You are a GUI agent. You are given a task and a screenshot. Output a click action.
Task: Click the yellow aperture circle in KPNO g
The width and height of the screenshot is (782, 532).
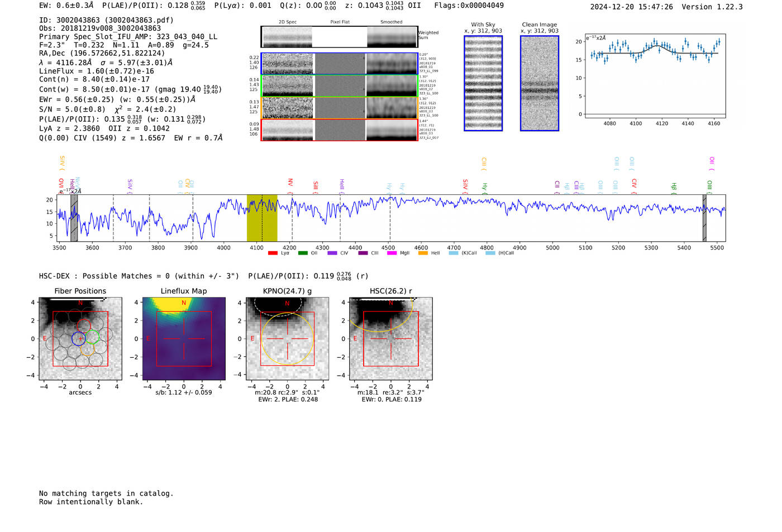point(287,338)
